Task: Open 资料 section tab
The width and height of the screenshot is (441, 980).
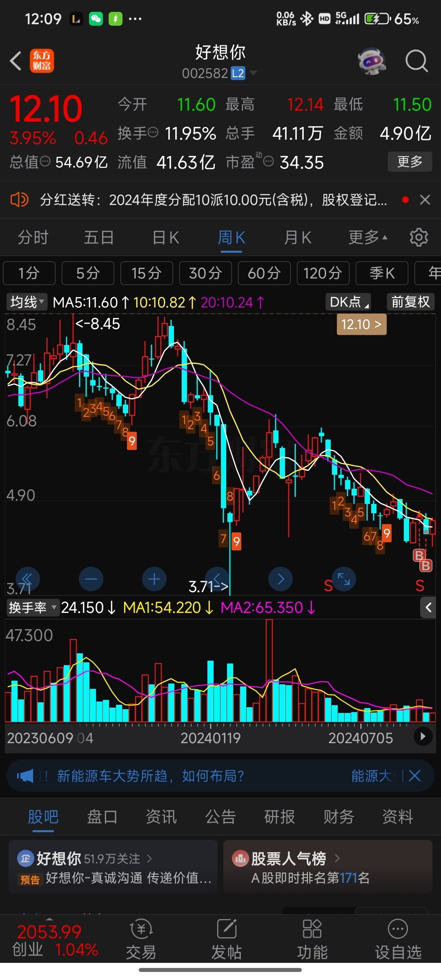Action: point(397,817)
